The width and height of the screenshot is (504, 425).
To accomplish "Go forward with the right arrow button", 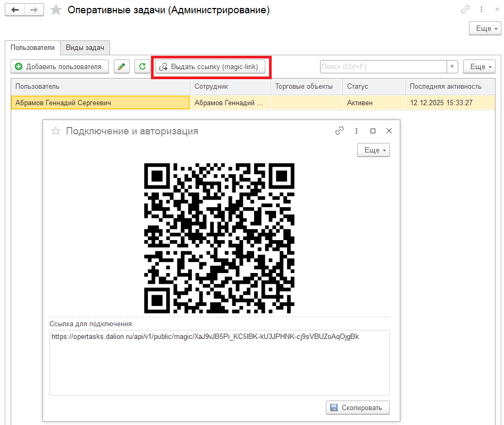I will (x=34, y=10).
